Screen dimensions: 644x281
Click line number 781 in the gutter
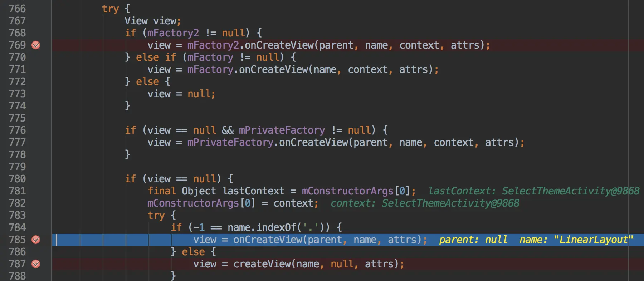pos(17,191)
